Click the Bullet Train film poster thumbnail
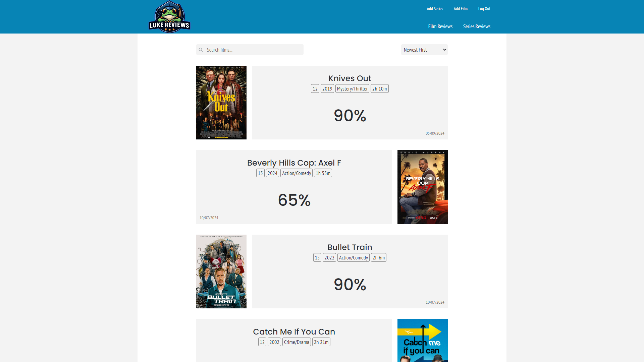Viewport: 644px width, 362px height. click(221, 271)
